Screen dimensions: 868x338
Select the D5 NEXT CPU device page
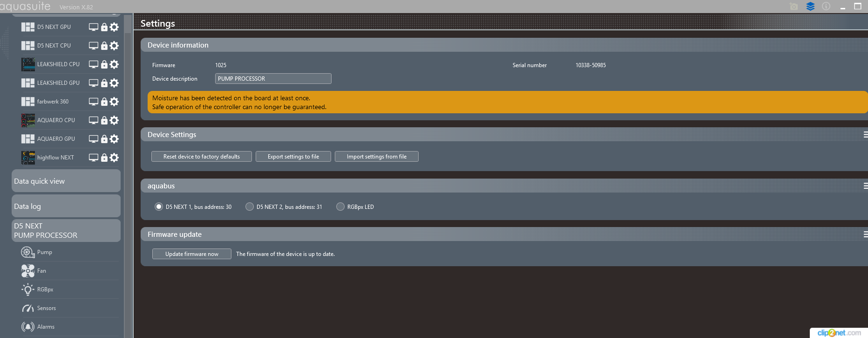pos(54,46)
